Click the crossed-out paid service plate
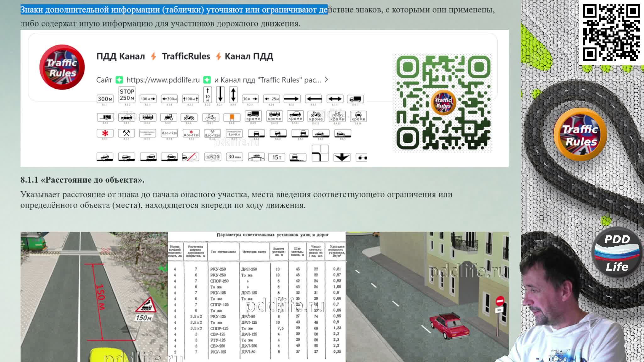The image size is (644, 362). pos(190,157)
